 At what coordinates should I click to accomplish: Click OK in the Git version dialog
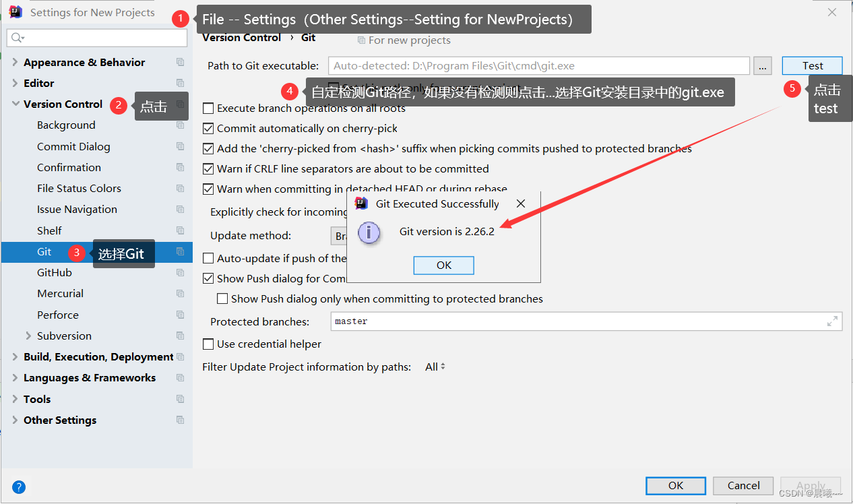pyautogui.click(x=444, y=265)
